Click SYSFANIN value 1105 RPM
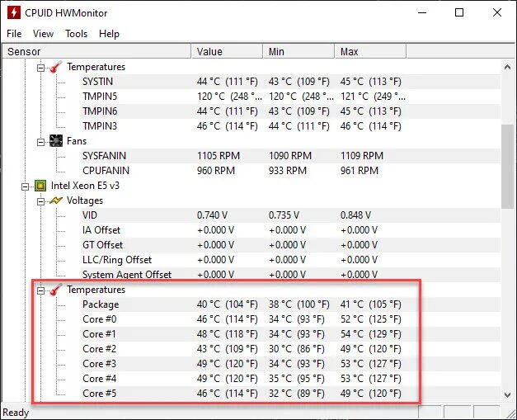The image size is (517, 420). (219, 156)
